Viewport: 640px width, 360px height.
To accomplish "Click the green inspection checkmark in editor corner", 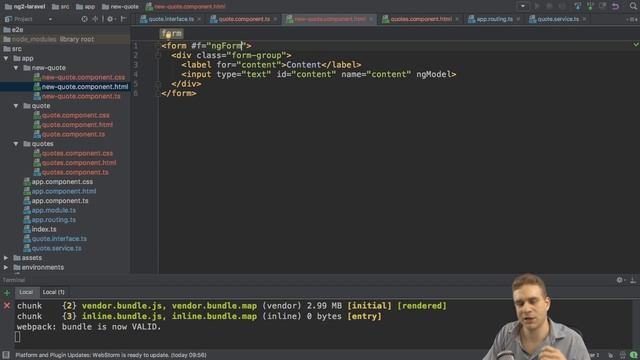I will click(x=636, y=44).
